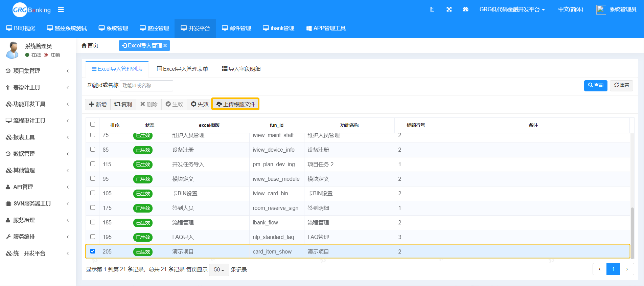Click the 注销 logout link
The height and width of the screenshot is (286, 644).
[55, 55]
